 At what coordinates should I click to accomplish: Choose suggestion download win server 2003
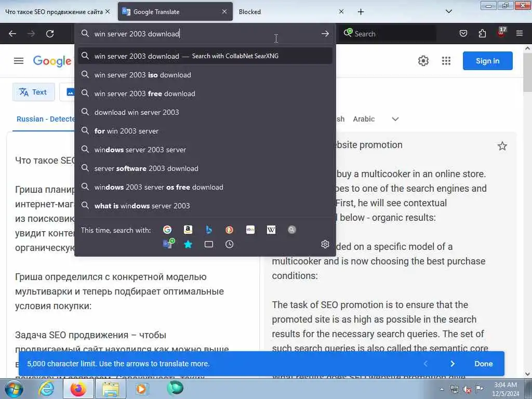click(x=205, y=112)
